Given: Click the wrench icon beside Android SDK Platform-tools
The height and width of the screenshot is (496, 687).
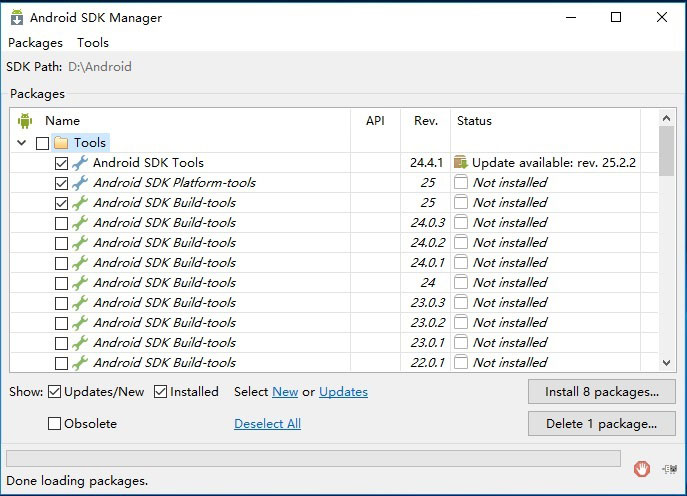Looking at the screenshot, I should coord(80,183).
